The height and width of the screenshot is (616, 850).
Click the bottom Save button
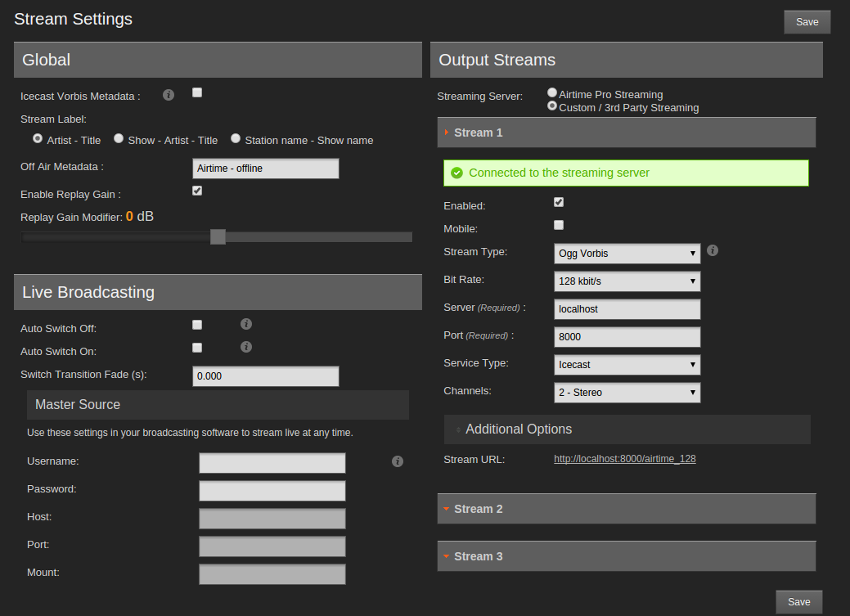pos(799,602)
